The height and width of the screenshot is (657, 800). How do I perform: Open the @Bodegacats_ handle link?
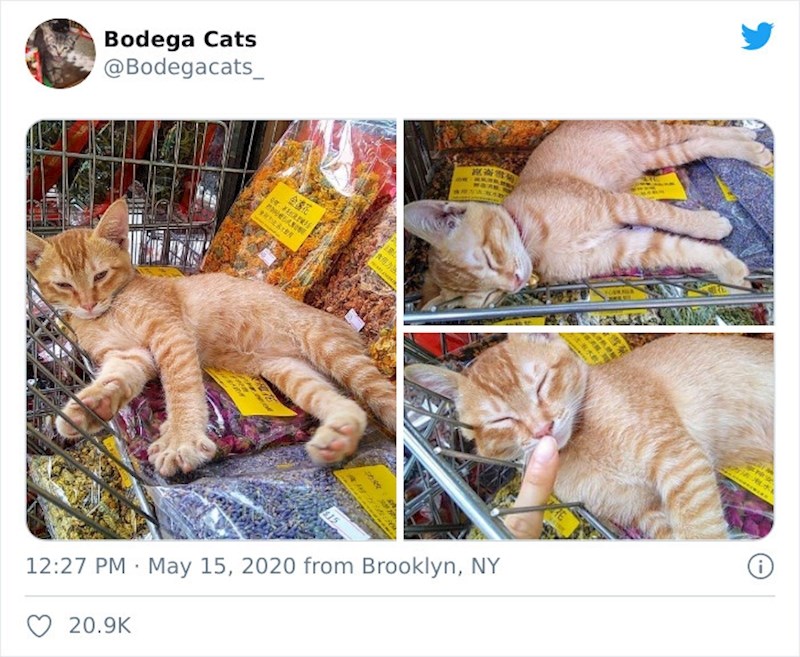pos(184,67)
